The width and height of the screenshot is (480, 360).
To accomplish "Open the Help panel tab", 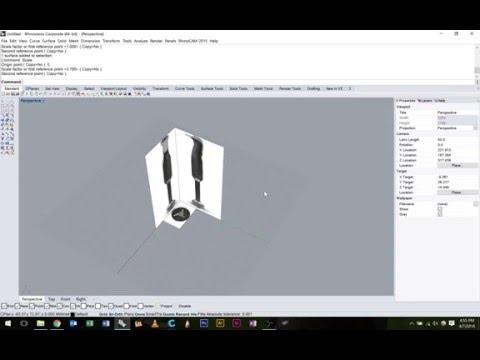I will (x=440, y=100).
